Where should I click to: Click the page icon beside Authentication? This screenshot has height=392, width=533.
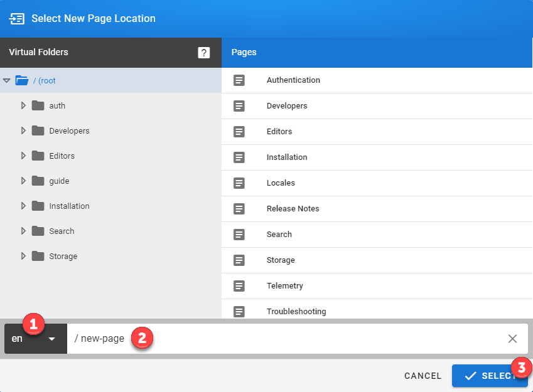click(240, 80)
